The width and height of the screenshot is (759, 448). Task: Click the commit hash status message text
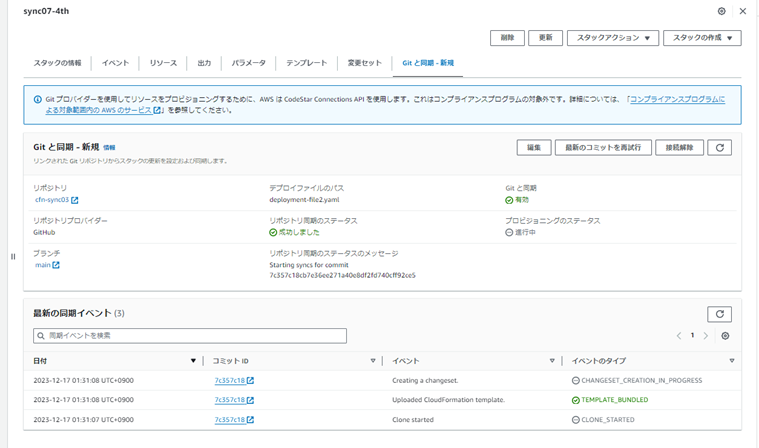point(342,275)
